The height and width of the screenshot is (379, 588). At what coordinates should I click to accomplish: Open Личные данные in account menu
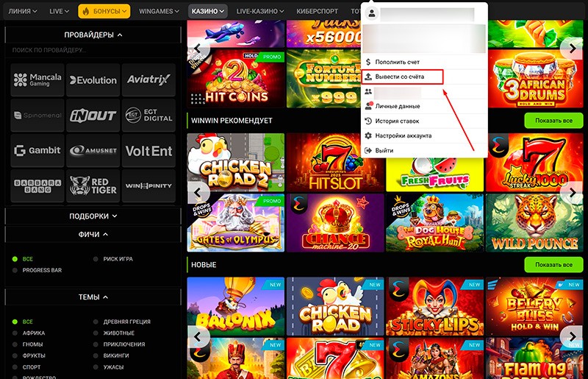(x=425, y=106)
